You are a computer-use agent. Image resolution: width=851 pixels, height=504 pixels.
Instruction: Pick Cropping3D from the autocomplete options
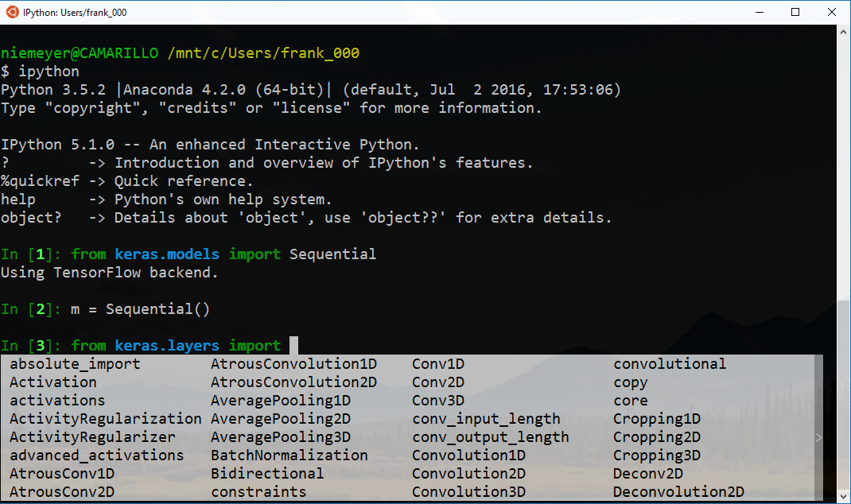(656, 455)
